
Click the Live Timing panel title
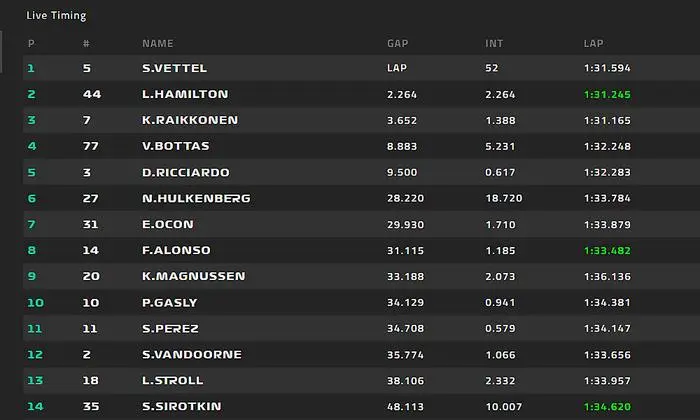[56, 16]
